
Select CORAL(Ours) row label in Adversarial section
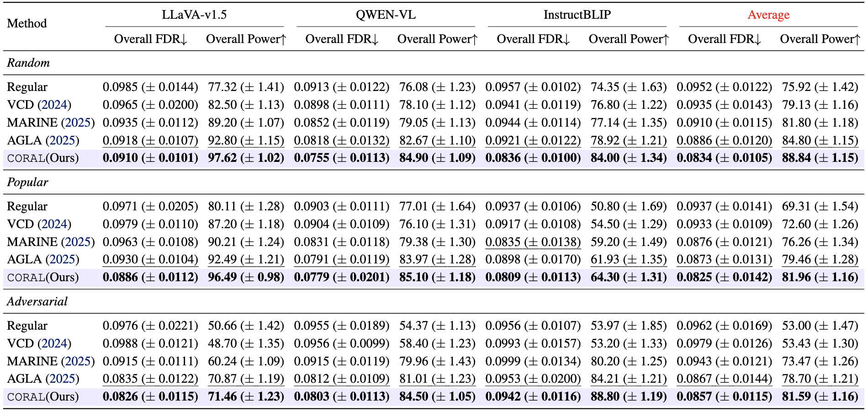pos(43,397)
